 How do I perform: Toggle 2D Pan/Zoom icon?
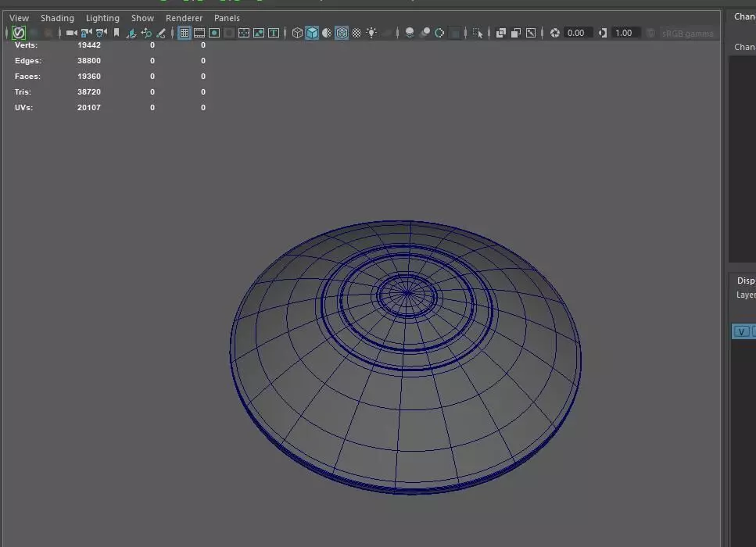(146, 33)
